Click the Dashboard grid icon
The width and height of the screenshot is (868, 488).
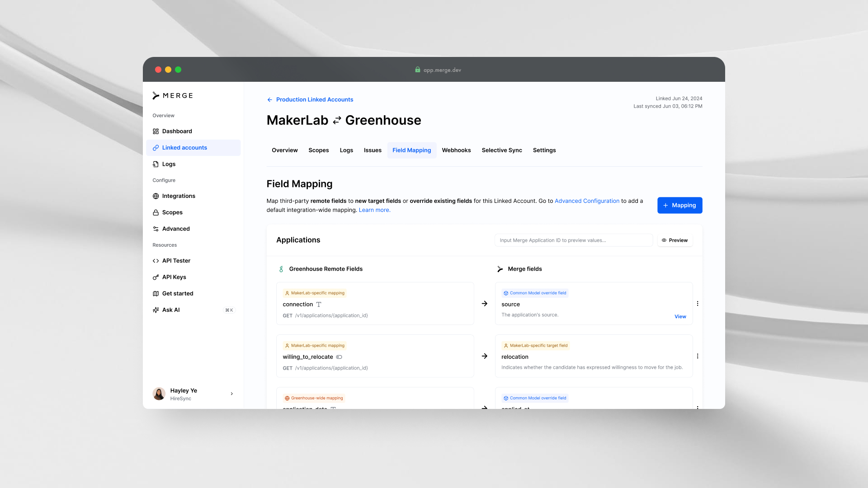[156, 131]
